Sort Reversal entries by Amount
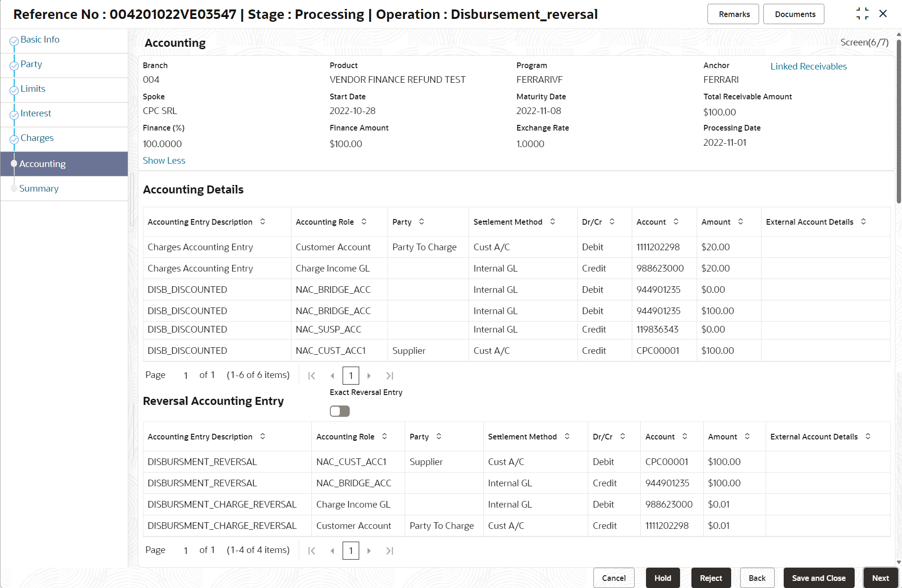902x588 pixels. [x=747, y=436]
